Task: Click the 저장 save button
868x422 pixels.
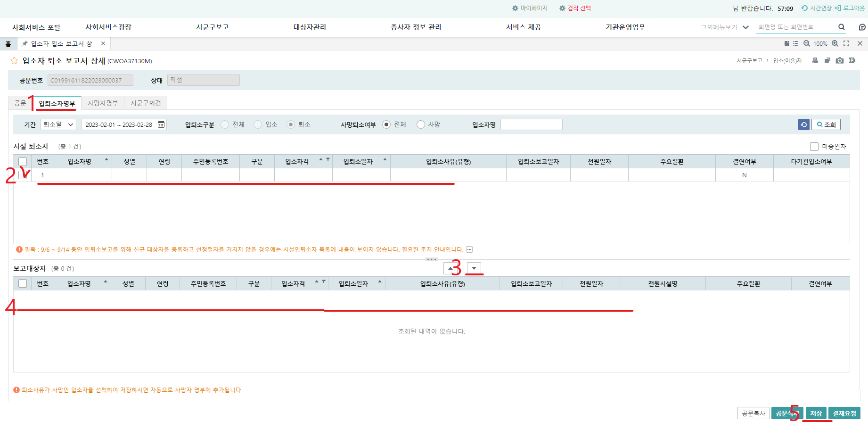Action: [x=816, y=414]
